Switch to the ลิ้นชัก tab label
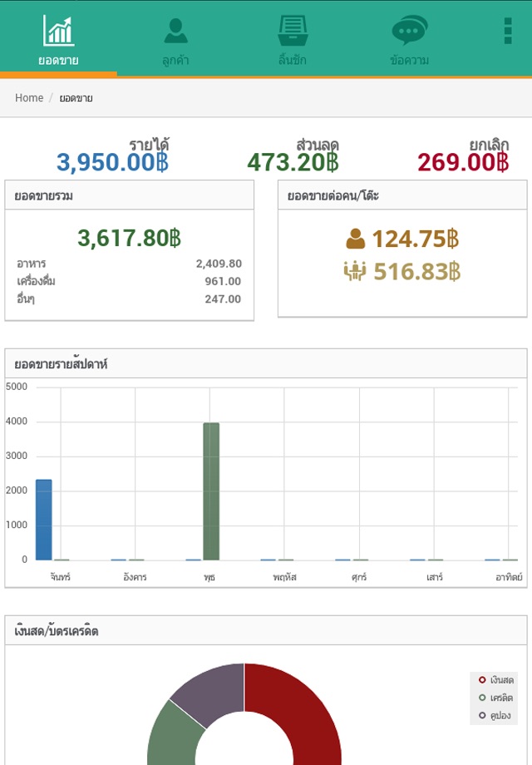The image size is (532, 765). coord(293,60)
